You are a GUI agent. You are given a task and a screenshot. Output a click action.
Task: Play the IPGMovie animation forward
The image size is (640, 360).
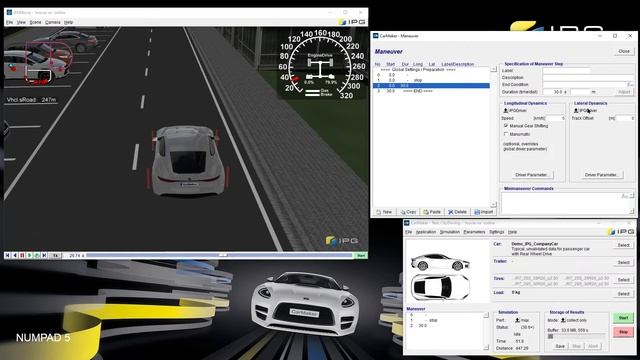29,256
